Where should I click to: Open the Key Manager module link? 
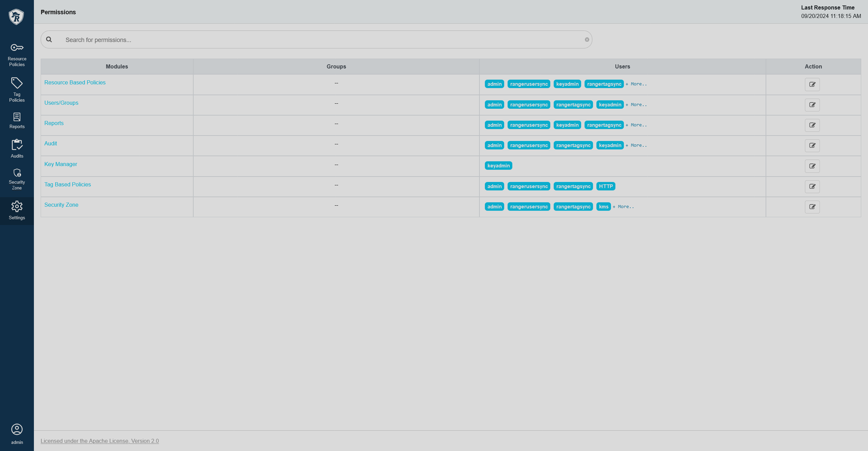pos(61,164)
